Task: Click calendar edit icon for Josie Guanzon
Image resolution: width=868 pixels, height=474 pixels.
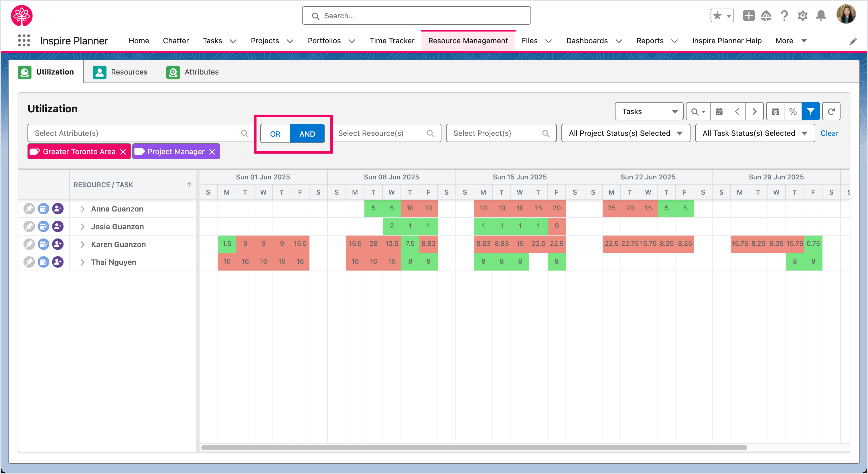Action: tap(44, 226)
